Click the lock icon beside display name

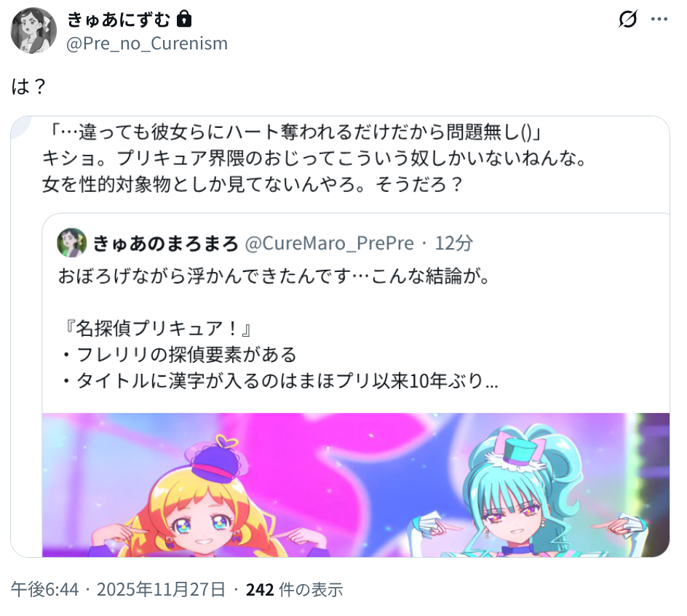point(184,19)
